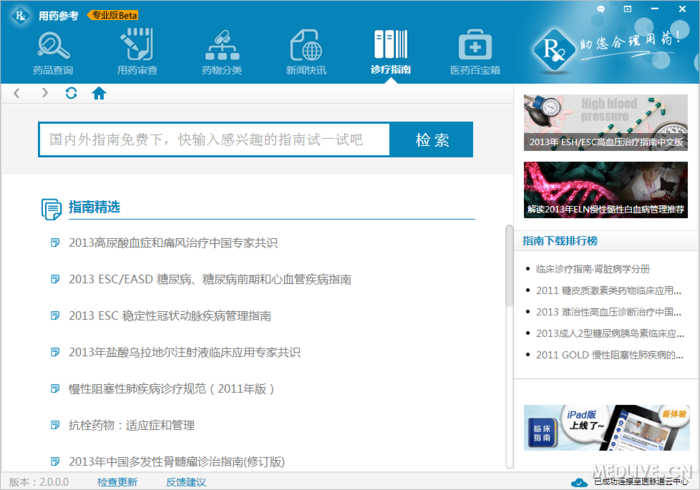Click the 检索 search button
Viewport: 700px width, 490px height.
click(x=431, y=140)
